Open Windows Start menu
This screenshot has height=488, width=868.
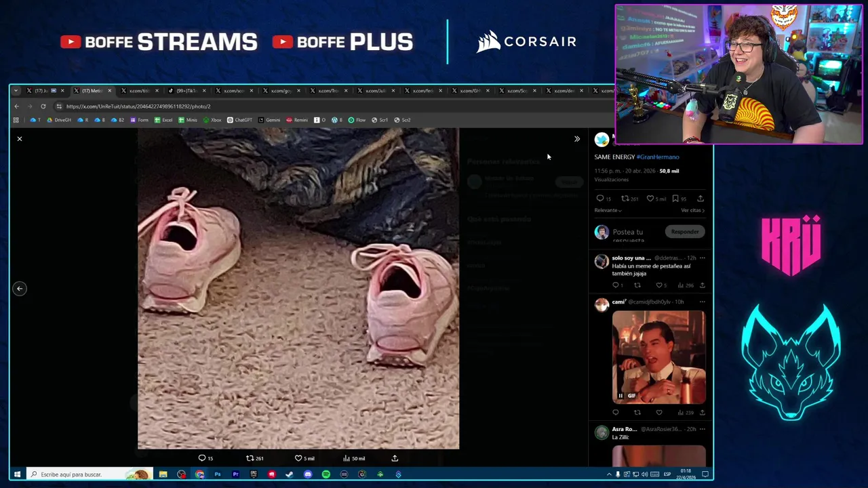tap(18, 474)
